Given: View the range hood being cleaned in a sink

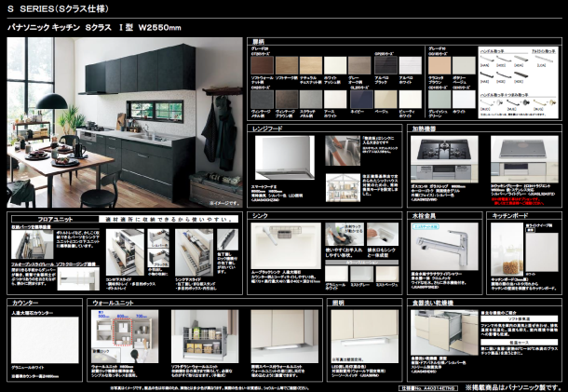Looking at the screenshot, I should coord(343,151).
